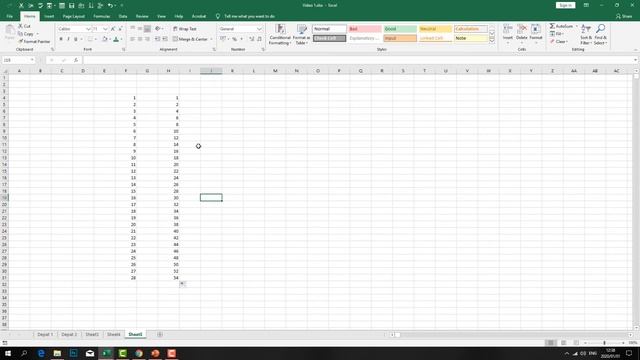This screenshot has width=640, height=360.
Task: Open the File tab
Action: pyautogui.click(x=9, y=16)
